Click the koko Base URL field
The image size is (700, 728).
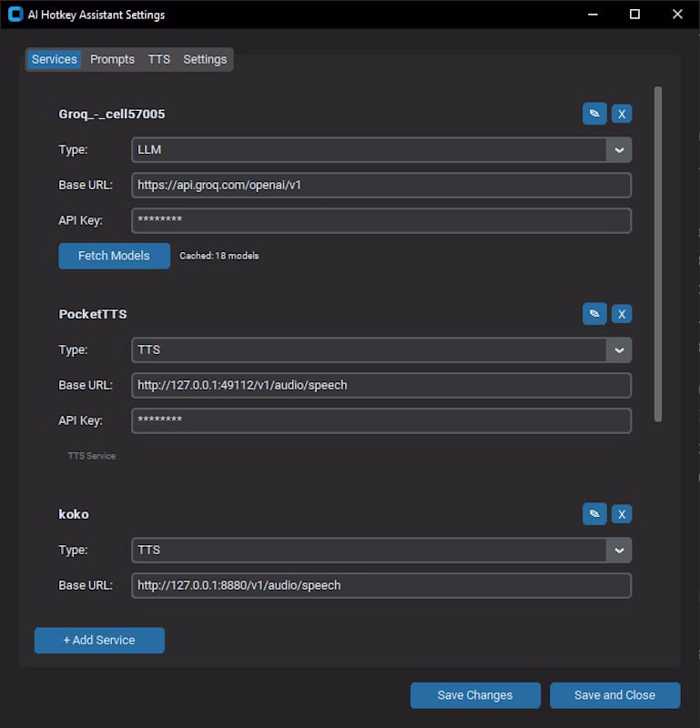pyautogui.click(x=381, y=585)
